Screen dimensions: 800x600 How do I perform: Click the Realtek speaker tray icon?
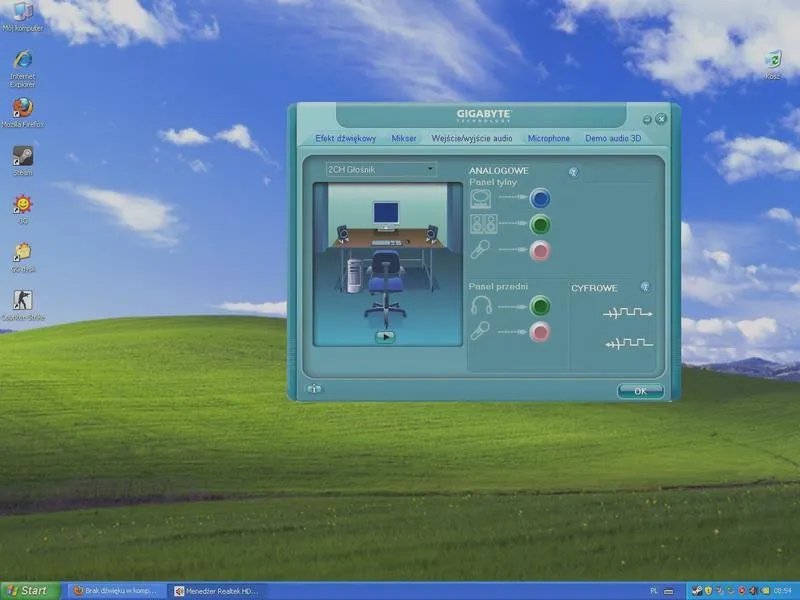coord(753,591)
